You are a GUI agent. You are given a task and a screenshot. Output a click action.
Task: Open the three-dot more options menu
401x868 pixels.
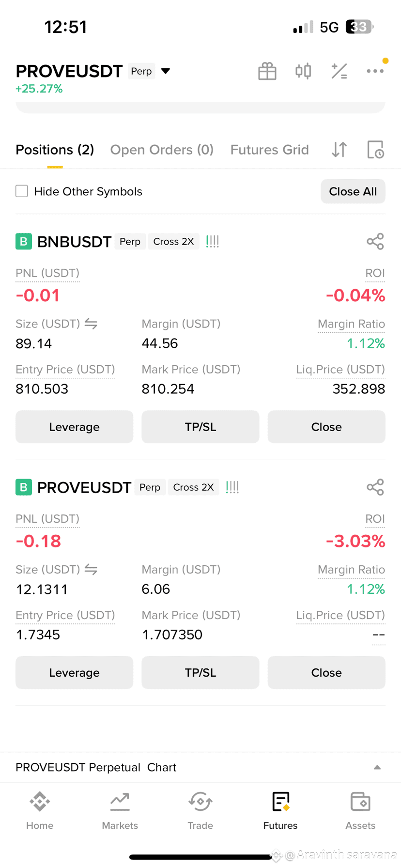375,71
